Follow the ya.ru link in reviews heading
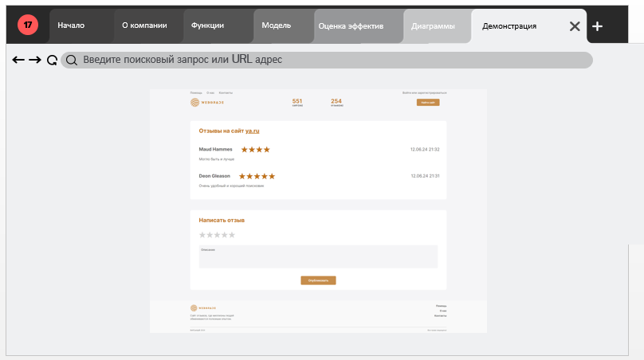This screenshot has width=644, height=360. point(253,130)
